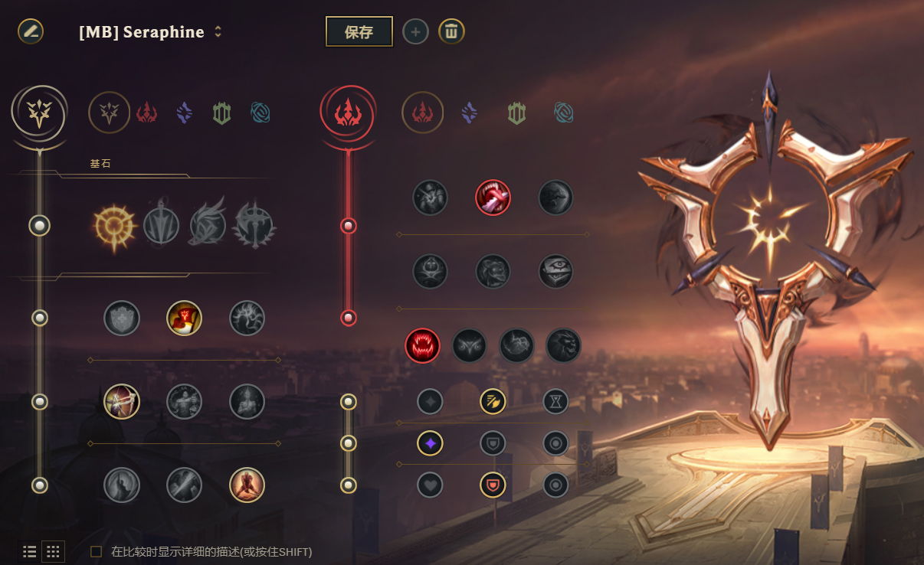Pick the green Resolve secondary path tab

coord(517,113)
